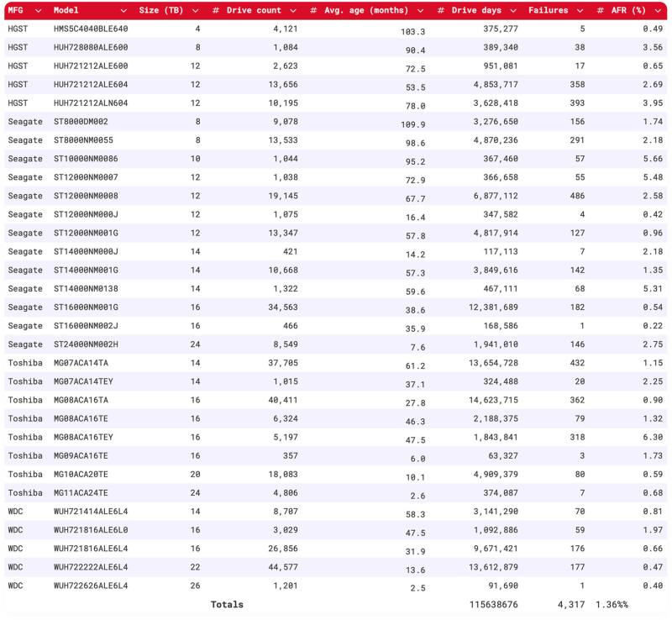Click the Drive count column chevron
Screen dimensions: 672x620
pyautogui.click(x=293, y=11)
